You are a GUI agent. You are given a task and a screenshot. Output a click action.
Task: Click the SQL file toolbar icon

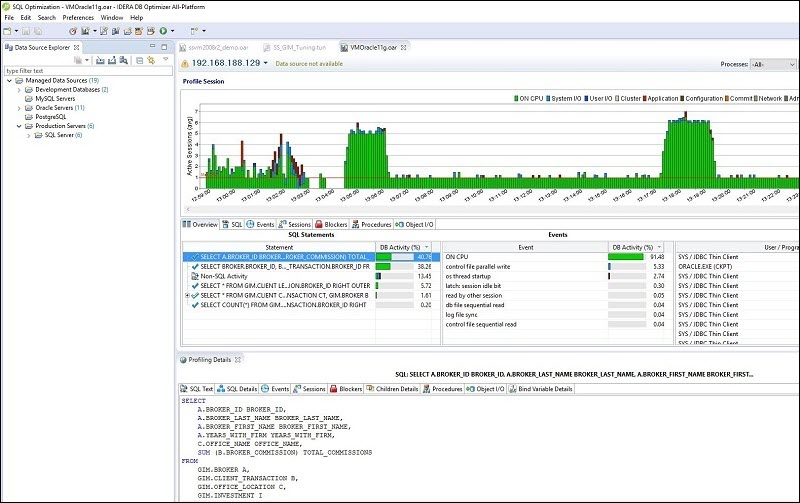(151, 31)
